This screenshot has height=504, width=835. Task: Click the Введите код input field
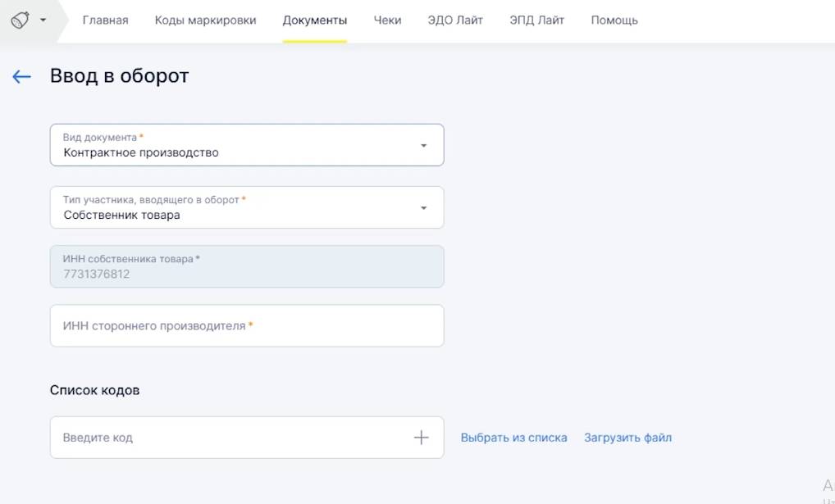pos(247,438)
